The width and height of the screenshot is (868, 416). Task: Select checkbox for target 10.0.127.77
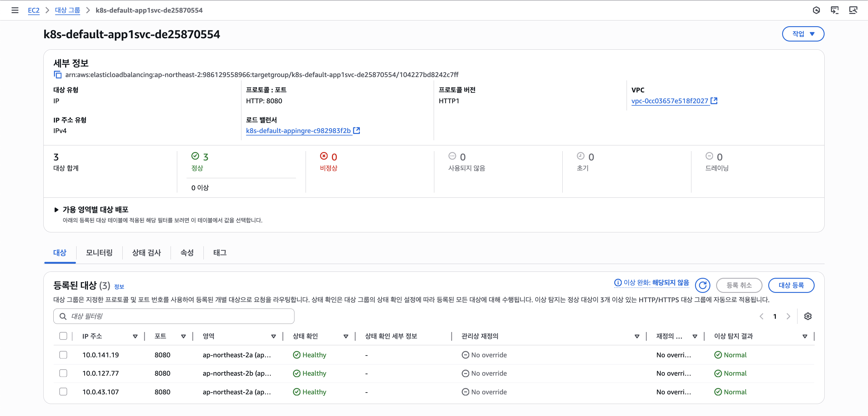pos(63,373)
